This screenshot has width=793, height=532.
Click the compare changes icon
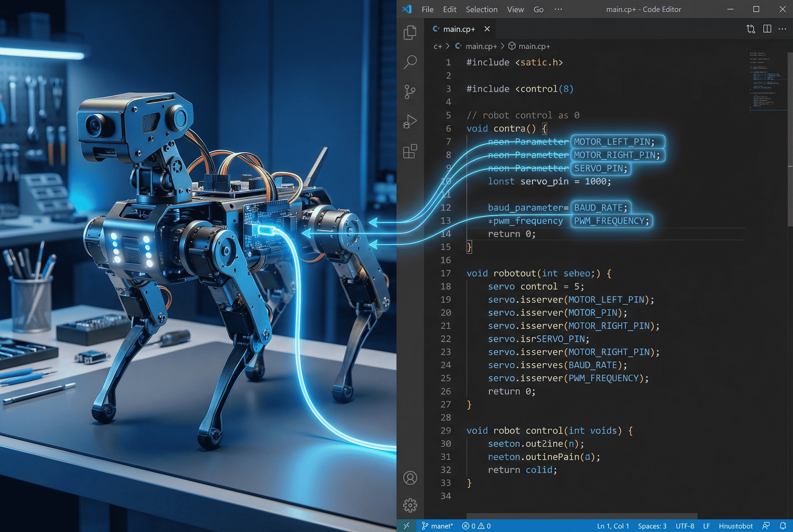coord(751,29)
